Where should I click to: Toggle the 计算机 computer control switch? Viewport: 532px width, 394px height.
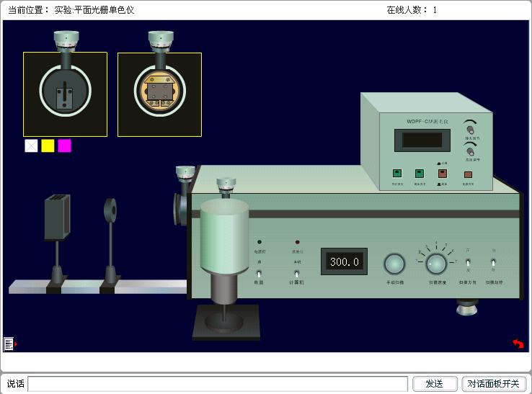[296, 273]
